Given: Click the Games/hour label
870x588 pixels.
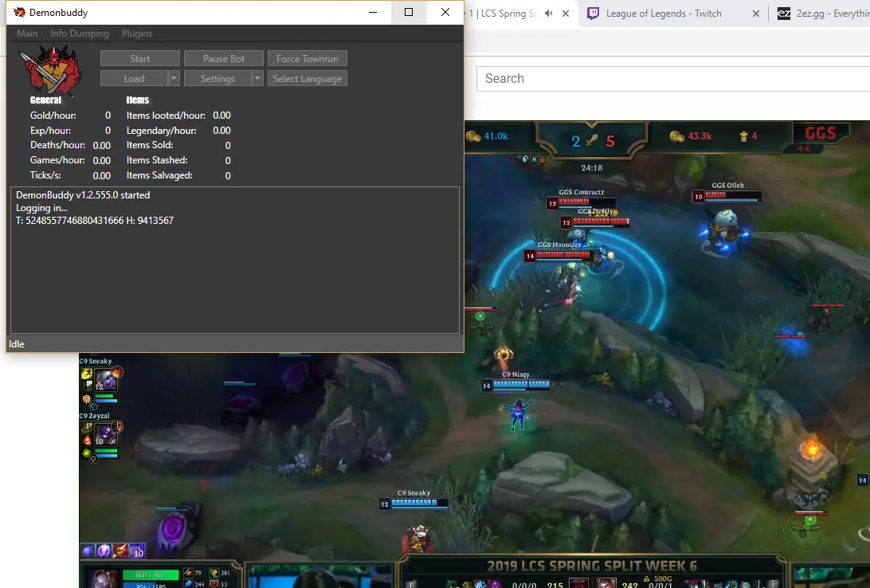Looking at the screenshot, I should point(57,160).
